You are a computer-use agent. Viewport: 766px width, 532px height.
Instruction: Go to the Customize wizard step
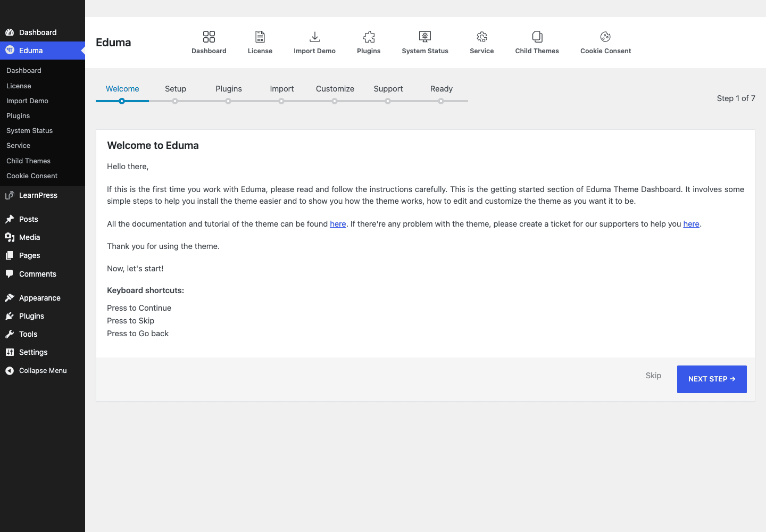[335, 89]
